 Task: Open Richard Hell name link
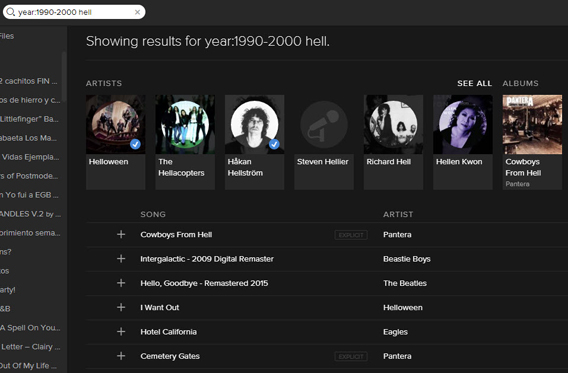click(389, 162)
